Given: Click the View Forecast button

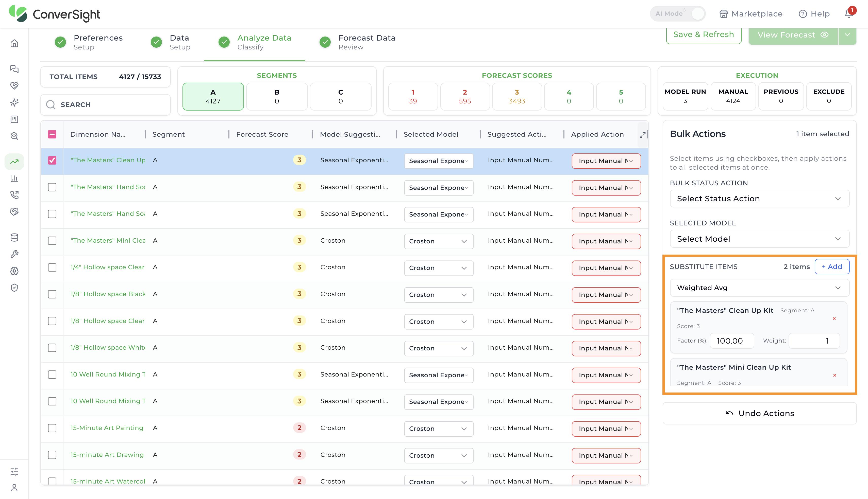Looking at the screenshot, I should click(x=793, y=35).
